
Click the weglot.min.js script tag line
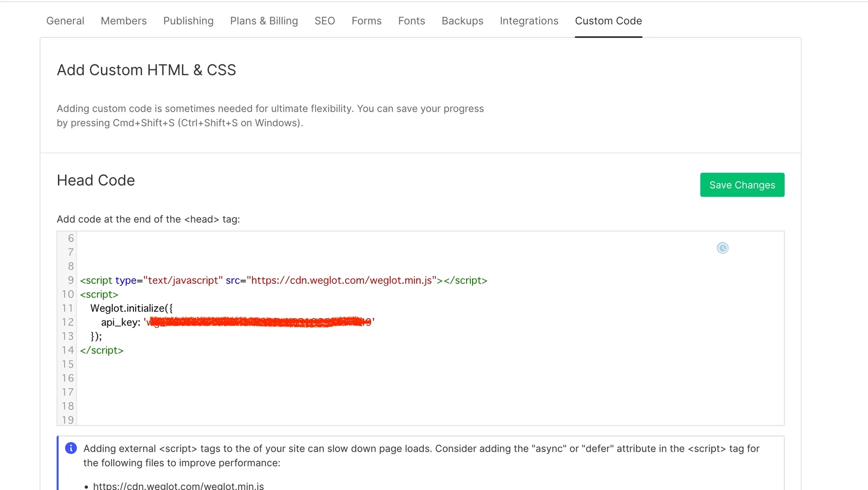click(284, 280)
